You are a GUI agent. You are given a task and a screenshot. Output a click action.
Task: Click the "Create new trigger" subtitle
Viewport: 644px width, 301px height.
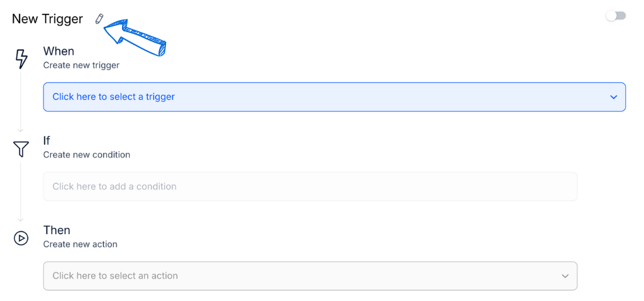point(81,65)
